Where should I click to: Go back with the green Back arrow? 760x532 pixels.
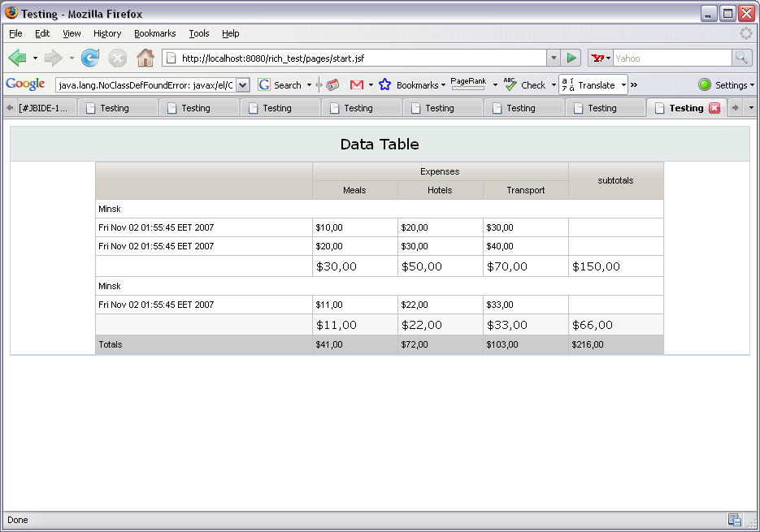coord(17,58)
